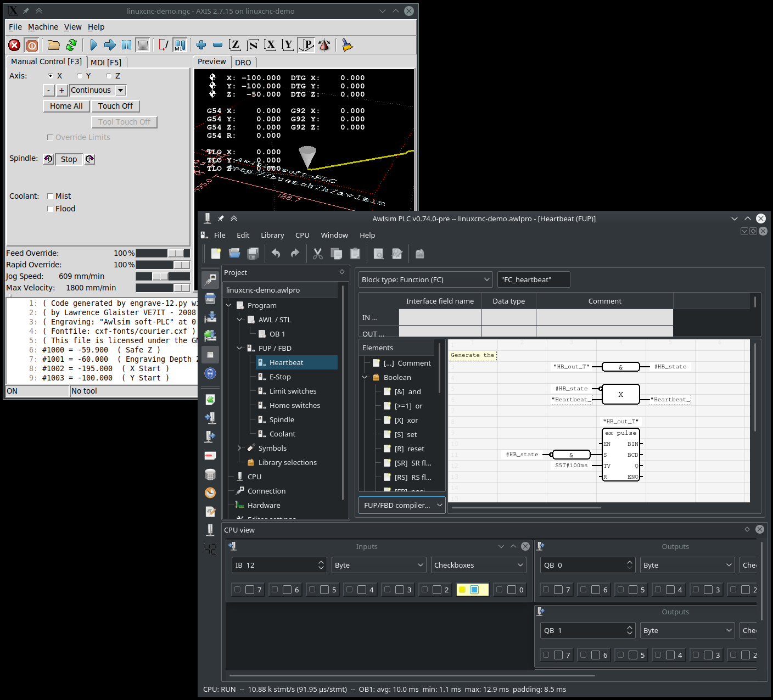Click spindle Stop button
773x700 pixels.
(x=69, y=159)
